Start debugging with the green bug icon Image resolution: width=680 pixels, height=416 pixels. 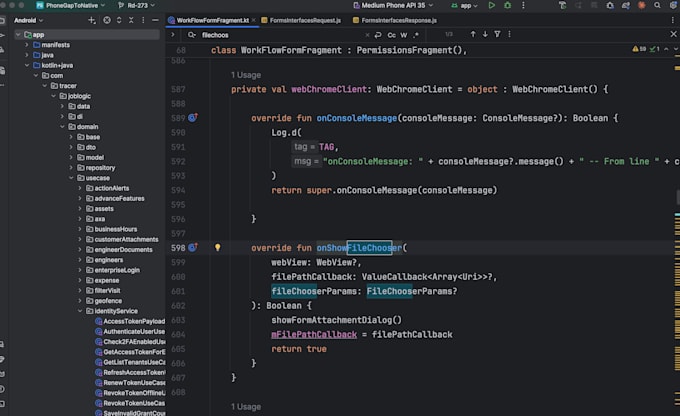(x=507, y=6)
